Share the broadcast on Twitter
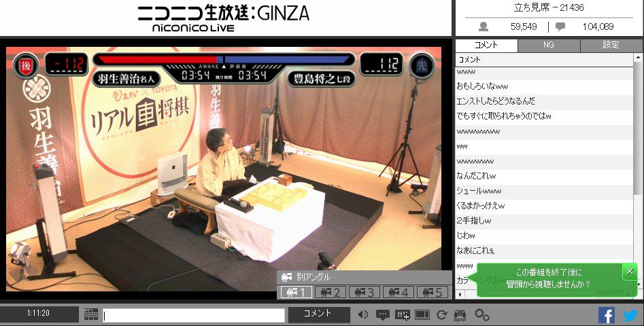This screenshot has height=326, width=644. pos(631,315)
